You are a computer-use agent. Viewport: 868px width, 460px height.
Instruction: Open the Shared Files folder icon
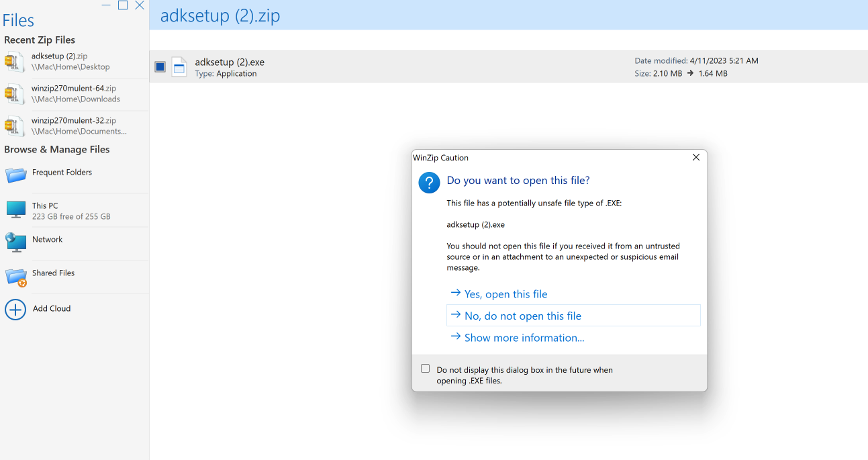point(15,276)
